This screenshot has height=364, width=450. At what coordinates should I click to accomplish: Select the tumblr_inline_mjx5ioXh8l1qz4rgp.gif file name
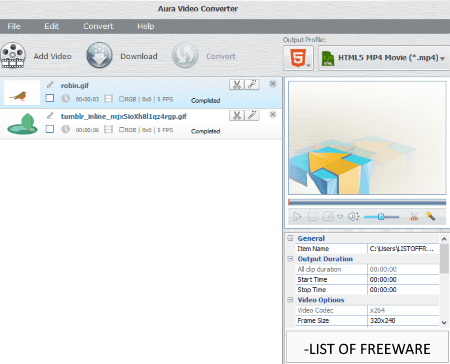coord(124,116)
